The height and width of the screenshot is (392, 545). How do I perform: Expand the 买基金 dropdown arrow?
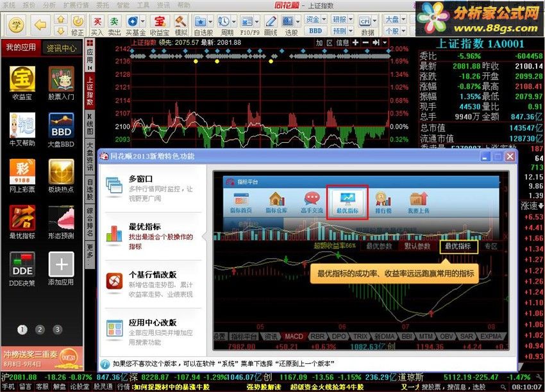pos(142,22)
